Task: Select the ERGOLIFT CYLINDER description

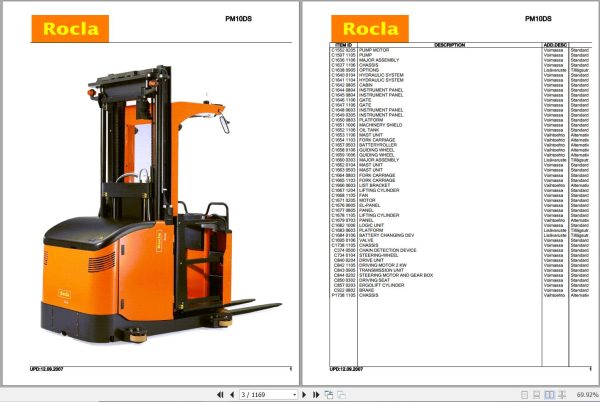Action: tap(382, 285)
